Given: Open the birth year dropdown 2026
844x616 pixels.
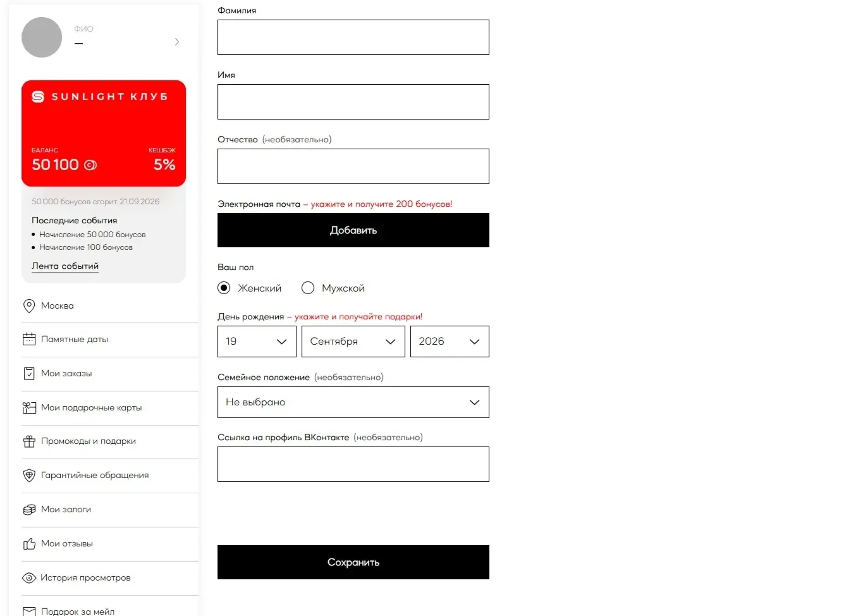Looking at the screenshot, I should pos(450,342).
